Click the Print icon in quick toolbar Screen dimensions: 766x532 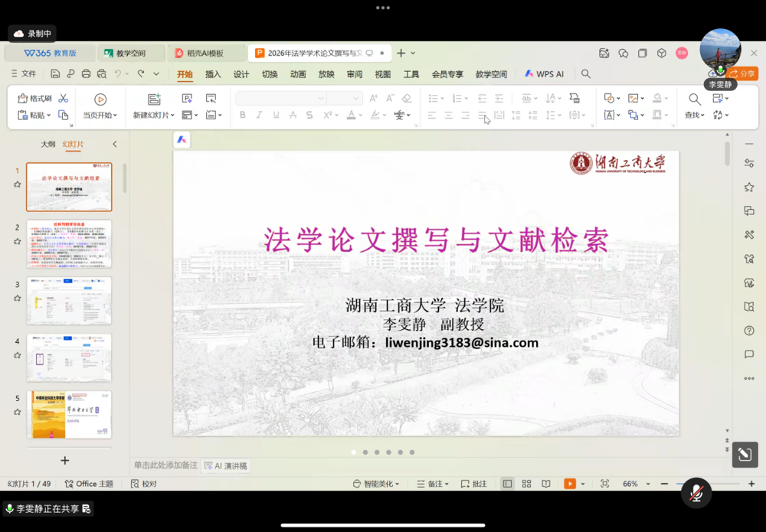(86, 73)
